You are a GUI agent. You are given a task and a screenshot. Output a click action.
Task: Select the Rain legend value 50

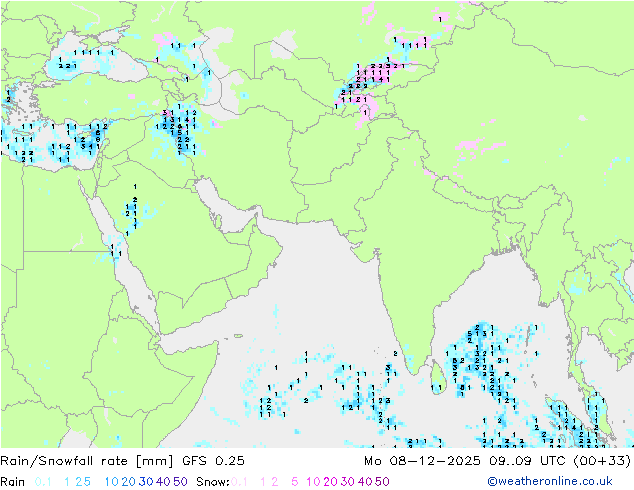180,482
